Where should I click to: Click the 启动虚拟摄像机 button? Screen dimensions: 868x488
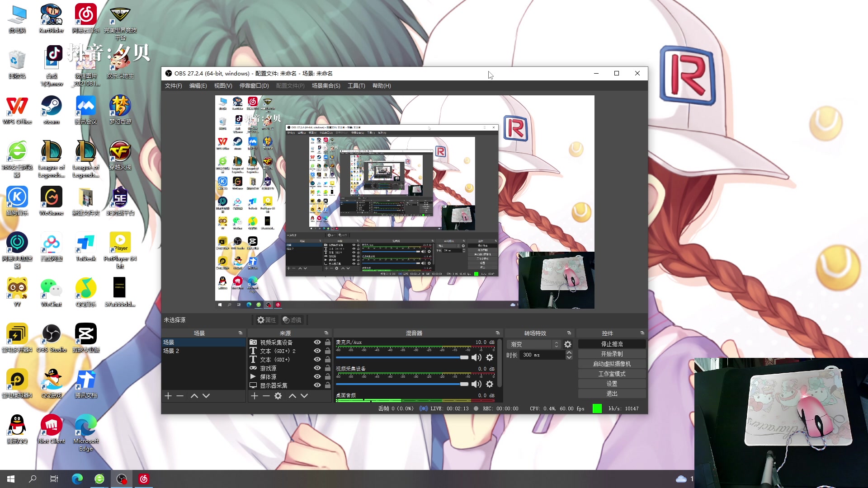click(612, 364)
